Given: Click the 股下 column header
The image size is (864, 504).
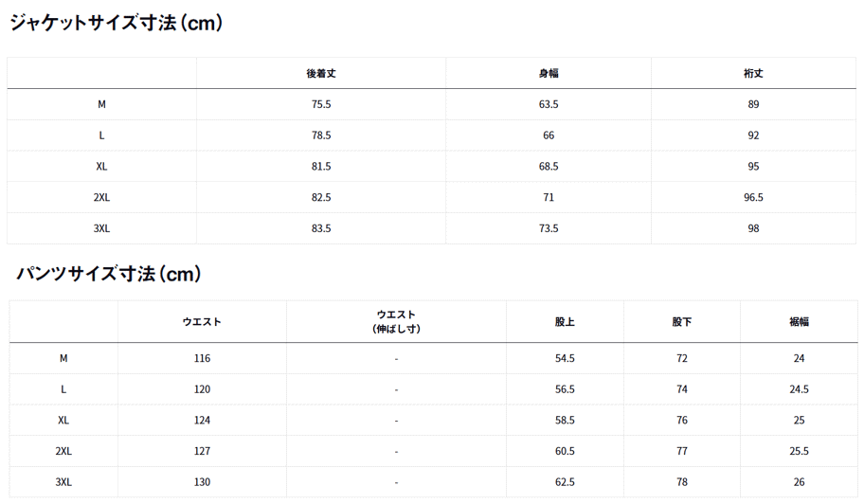Looking at the screenshot, I should 682,321.
